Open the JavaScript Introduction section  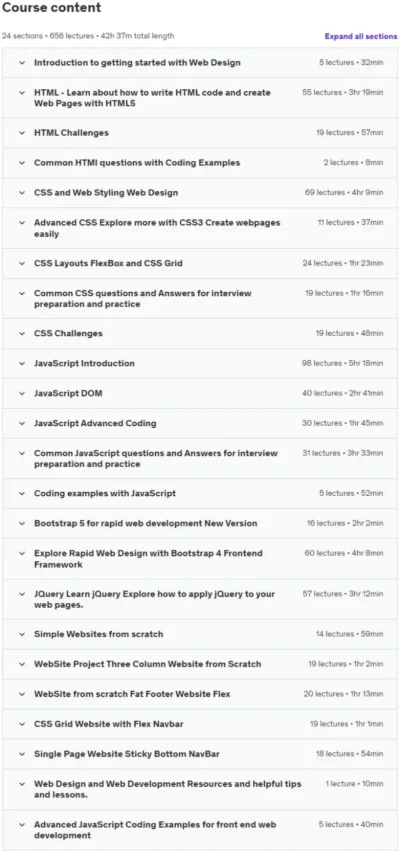click(200, 363)
